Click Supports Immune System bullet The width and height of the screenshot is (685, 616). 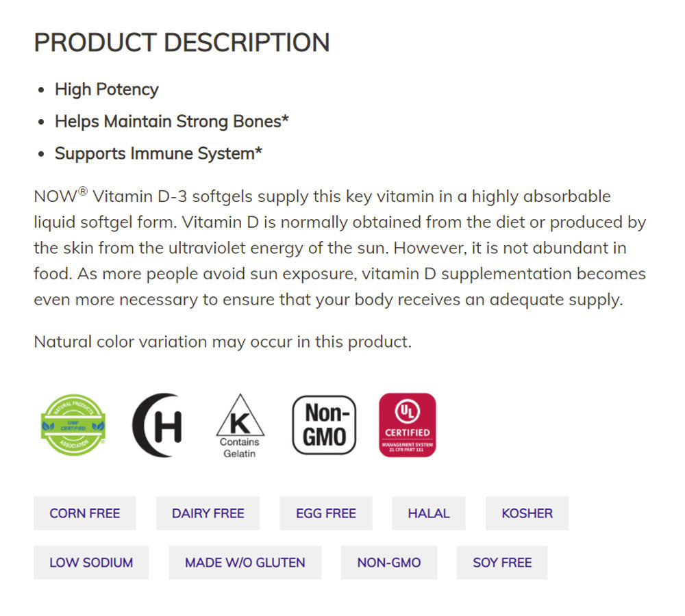pyautogui.click(x=158, y=153)
